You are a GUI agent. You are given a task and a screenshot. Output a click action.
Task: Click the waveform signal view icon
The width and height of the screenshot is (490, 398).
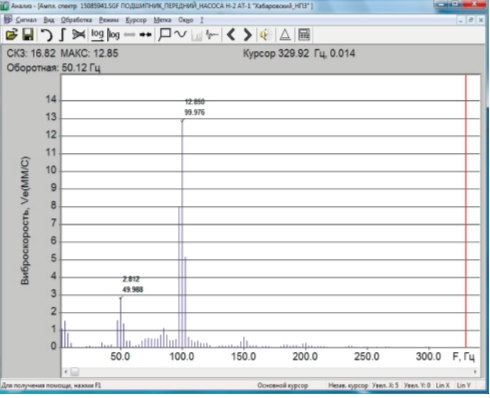(x=212, y=35)
